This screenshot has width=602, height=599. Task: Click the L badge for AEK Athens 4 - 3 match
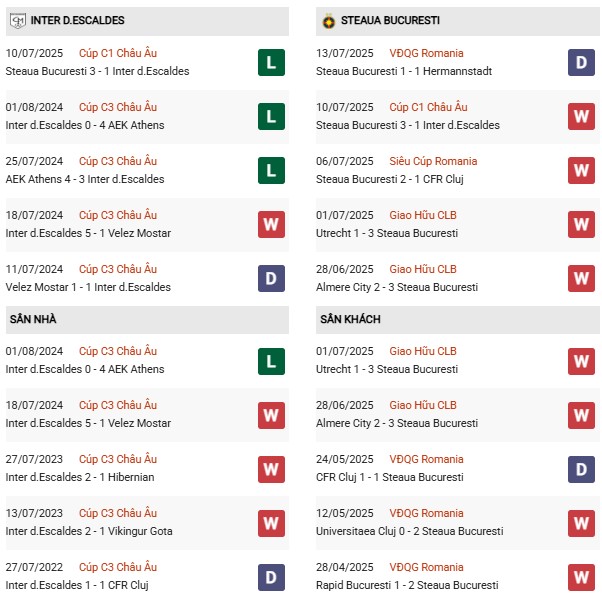tap(270, 170)
